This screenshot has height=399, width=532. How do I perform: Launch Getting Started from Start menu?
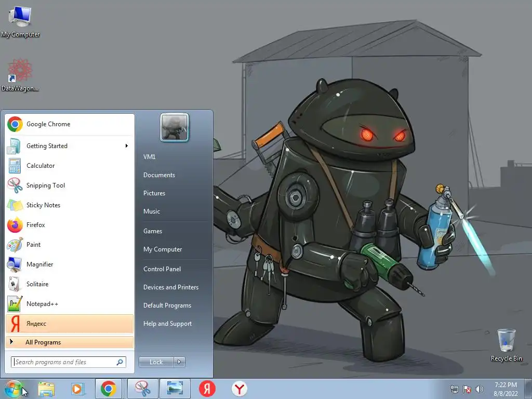tap(70, 146)
